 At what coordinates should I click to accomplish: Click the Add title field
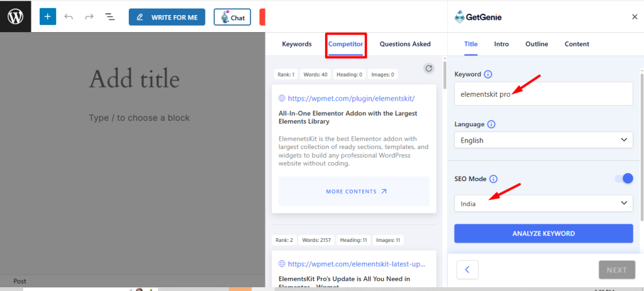click(135, 79)
